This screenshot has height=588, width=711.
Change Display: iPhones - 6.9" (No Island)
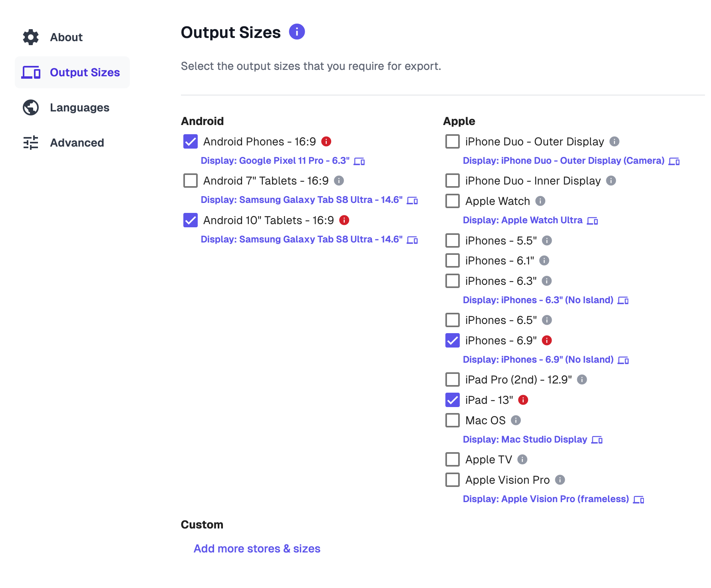[x=546, y=360]
